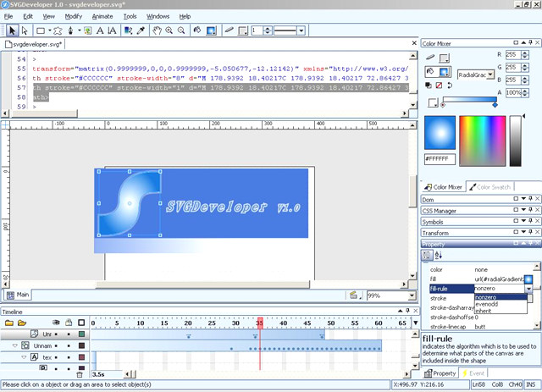Screen dimensions: 542x392
Task: Click the insert image tool
Action: (x=88, y=30)
